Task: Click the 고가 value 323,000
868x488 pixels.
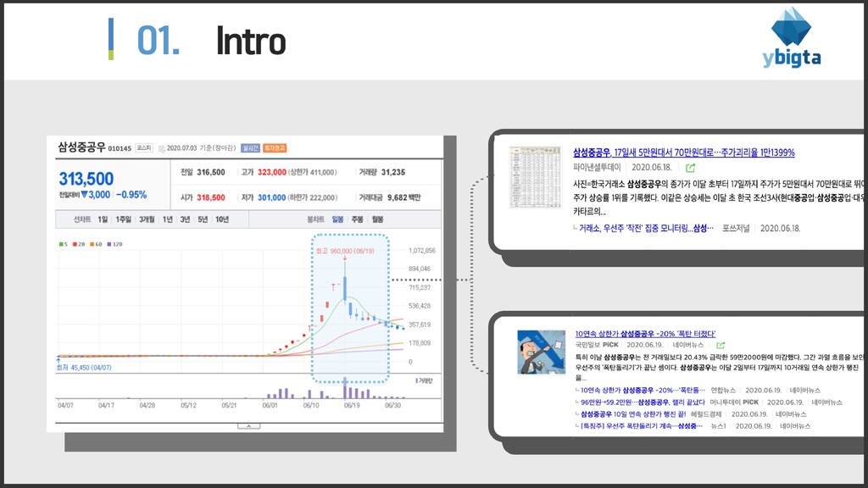Action: click(272, 172)
